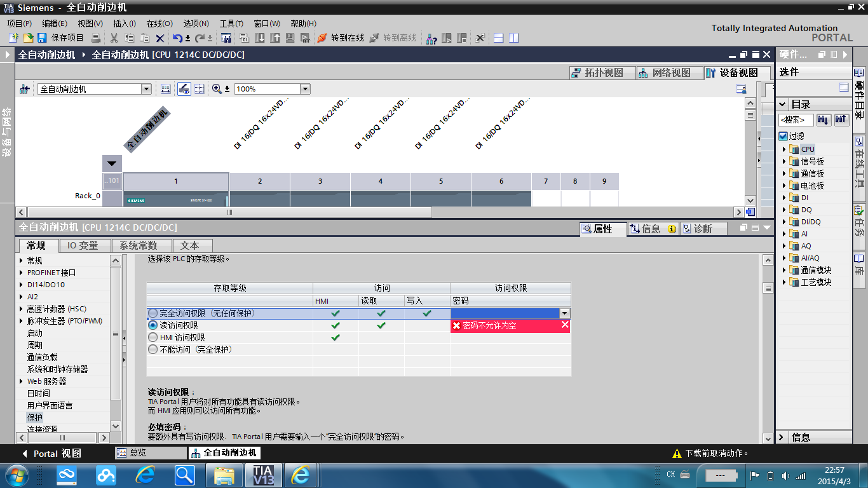Expand the CPU catalog folder
This screenshot has height=488, width=868.
784,149
